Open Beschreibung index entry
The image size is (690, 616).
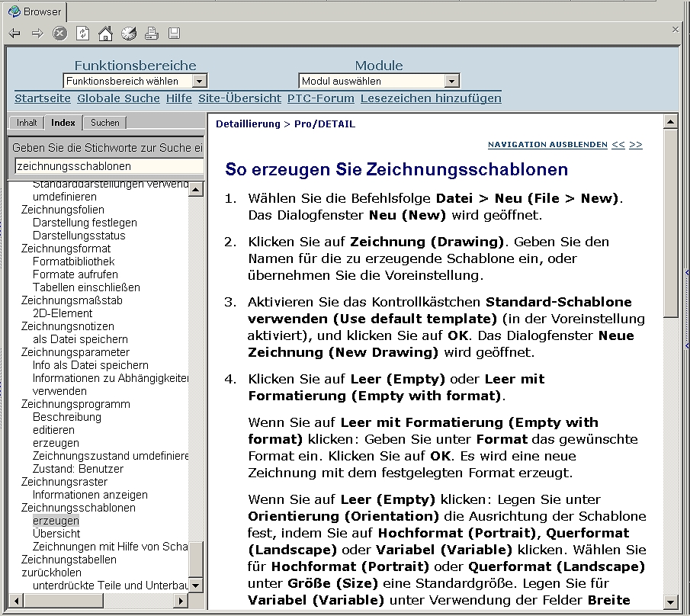67,417
